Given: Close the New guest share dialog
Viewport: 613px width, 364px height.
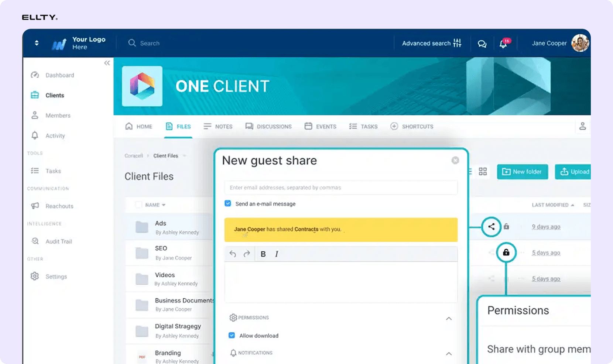Looking at the screenshot, I should (x=455, y=160).
